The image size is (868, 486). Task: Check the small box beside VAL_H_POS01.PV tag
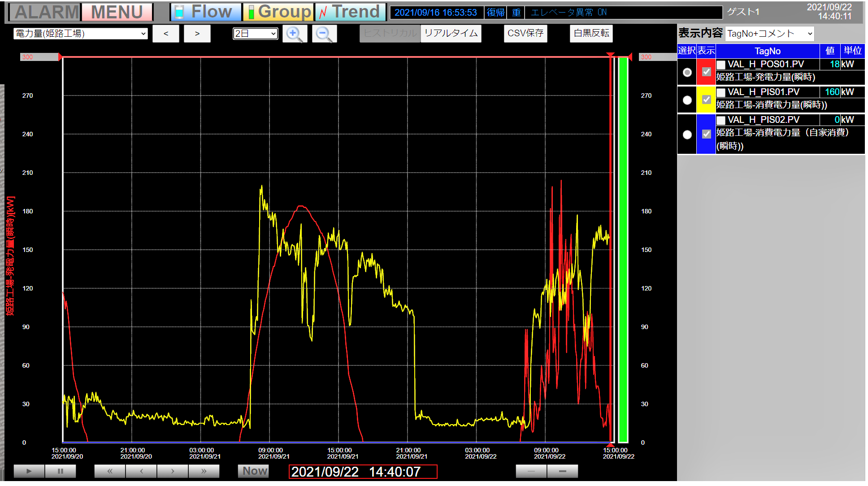click(x=721, y=65)
